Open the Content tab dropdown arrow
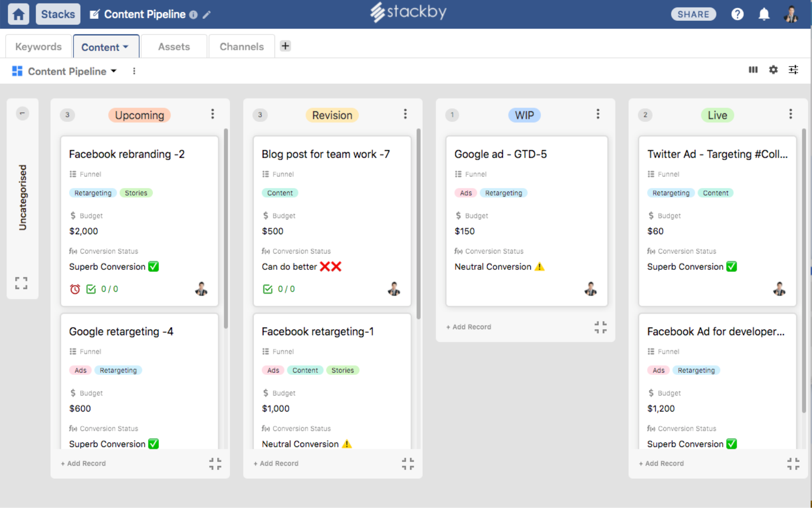This screenshot has height=508, width=812. pyautogui.click(x=125, y=46)
